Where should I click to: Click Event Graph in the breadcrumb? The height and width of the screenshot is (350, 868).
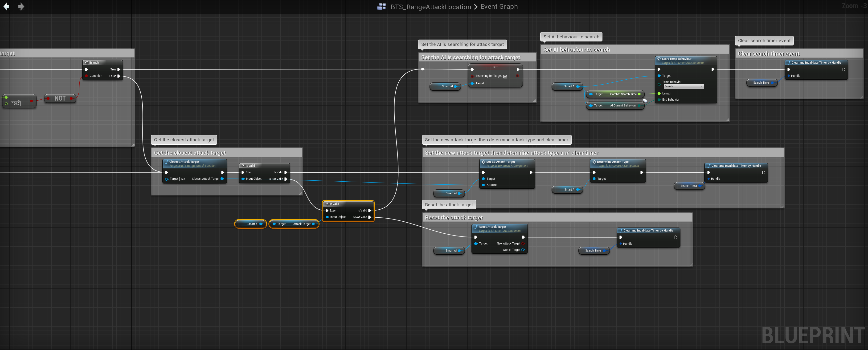click(x=499, y=7)
